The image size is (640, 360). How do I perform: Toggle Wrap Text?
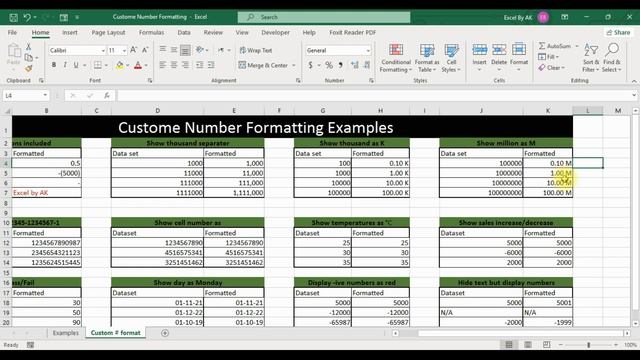point(256,50)
